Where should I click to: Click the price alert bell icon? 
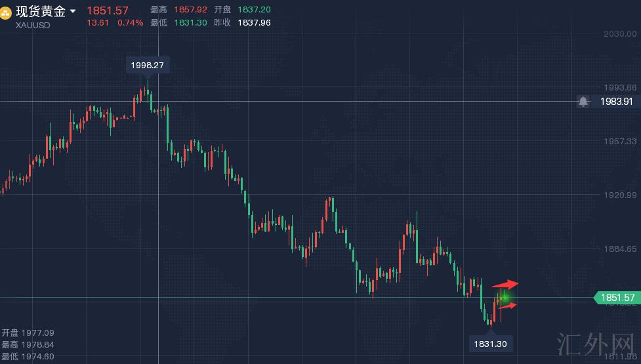(583, 102)
